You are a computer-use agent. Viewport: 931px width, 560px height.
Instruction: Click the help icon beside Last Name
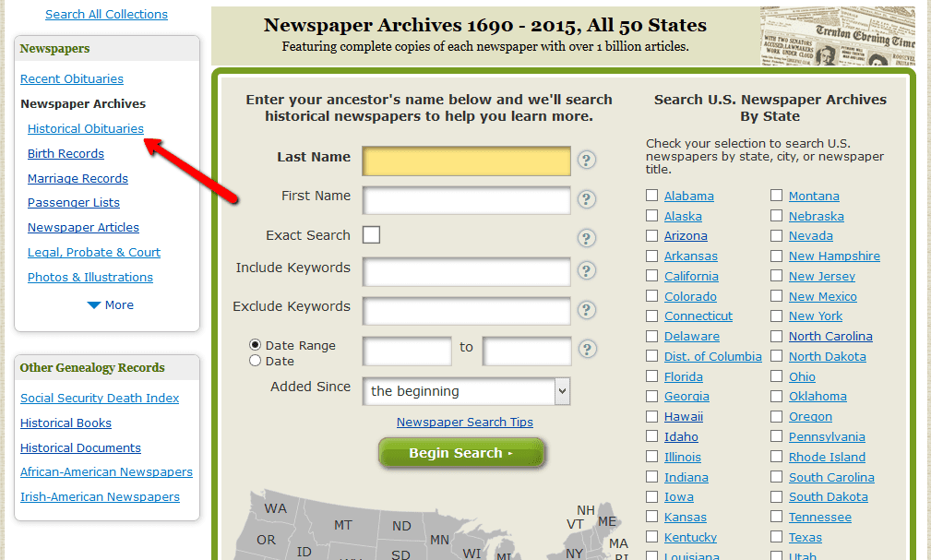[587, 160]
